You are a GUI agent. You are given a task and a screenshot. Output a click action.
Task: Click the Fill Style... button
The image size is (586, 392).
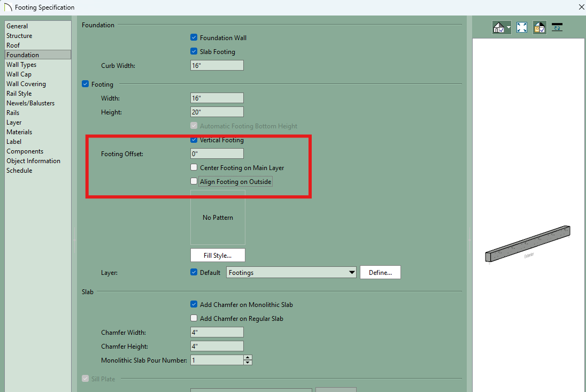click(218, 255)
